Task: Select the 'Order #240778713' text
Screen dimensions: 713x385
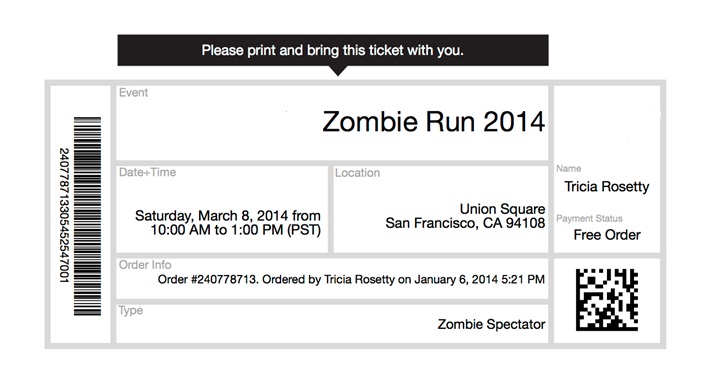Action: tap(207, 280)
